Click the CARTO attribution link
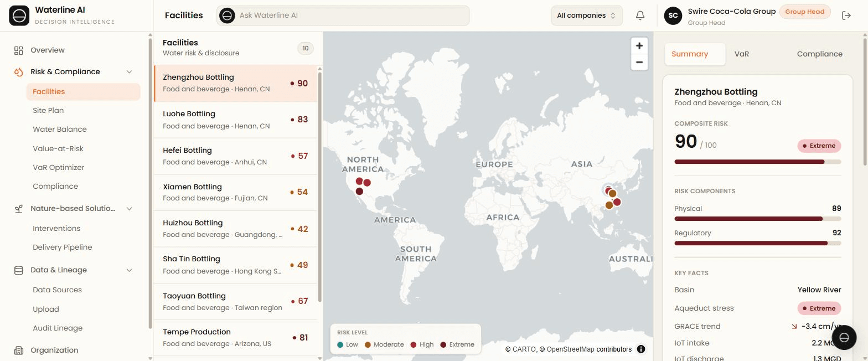Screen dimensions: 868x361 [522, 349]
